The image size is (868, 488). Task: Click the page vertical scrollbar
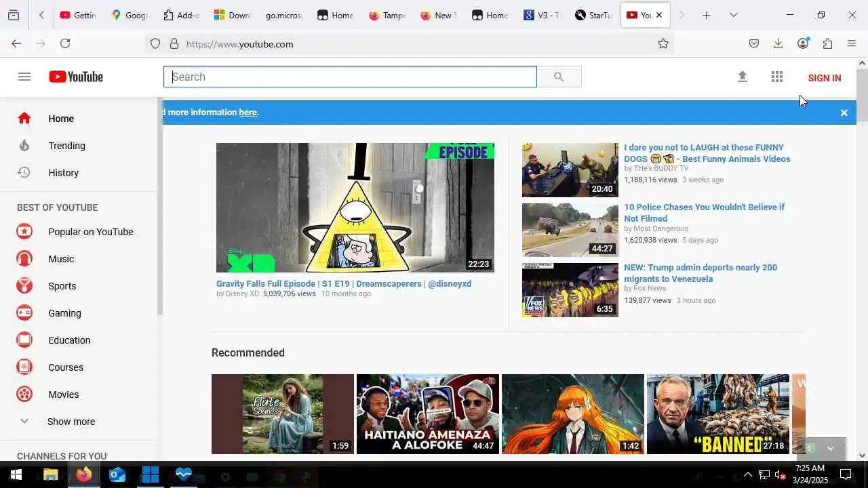[862, 95]
